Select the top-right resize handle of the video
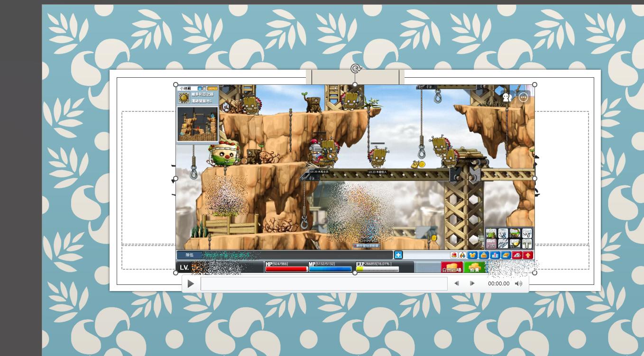This screenshot has width=644, height=356. click(535, 85)
